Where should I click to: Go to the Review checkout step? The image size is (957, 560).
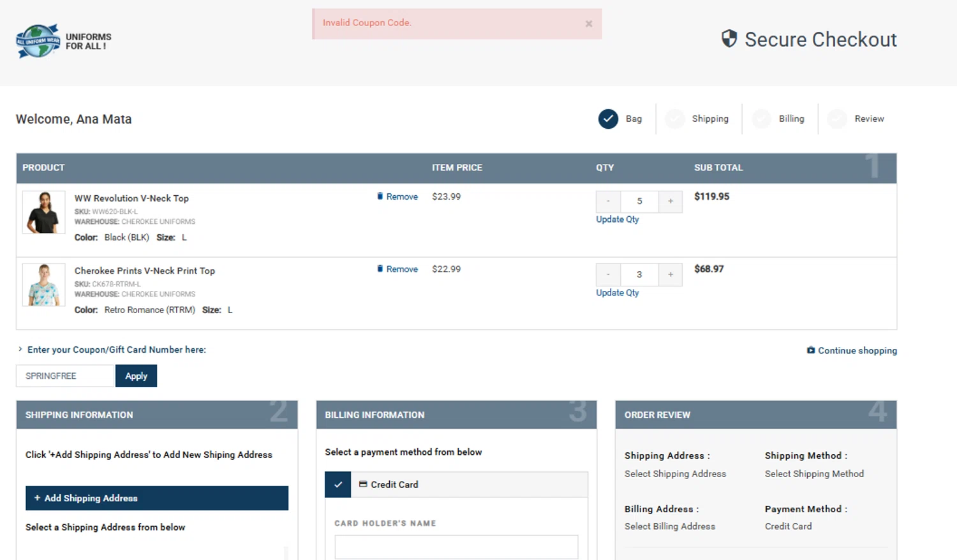(869, 119)
